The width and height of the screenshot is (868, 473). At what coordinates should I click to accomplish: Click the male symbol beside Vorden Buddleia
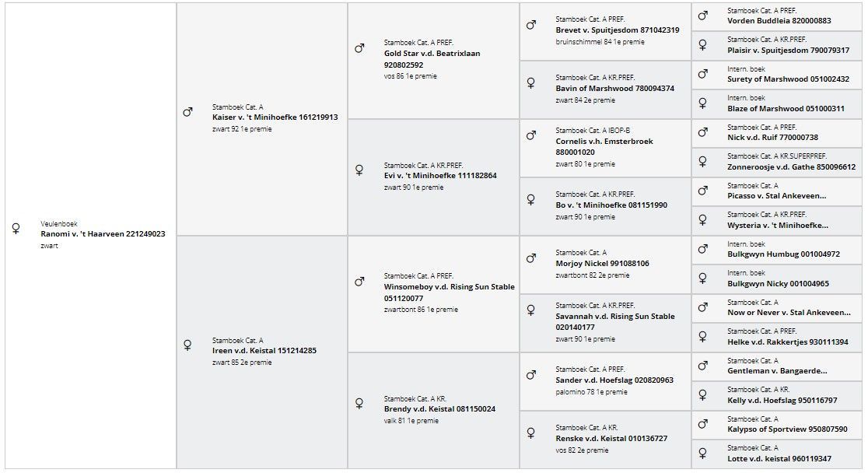tap(702, 16)
